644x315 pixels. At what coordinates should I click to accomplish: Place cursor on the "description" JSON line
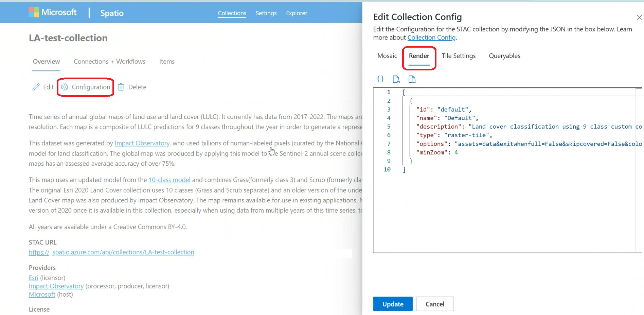point(529,127)
